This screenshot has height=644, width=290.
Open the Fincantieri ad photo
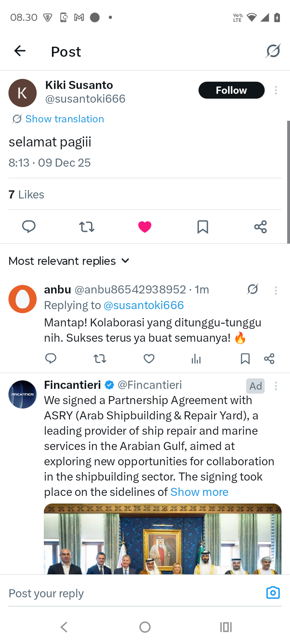[x=163, y=539]
